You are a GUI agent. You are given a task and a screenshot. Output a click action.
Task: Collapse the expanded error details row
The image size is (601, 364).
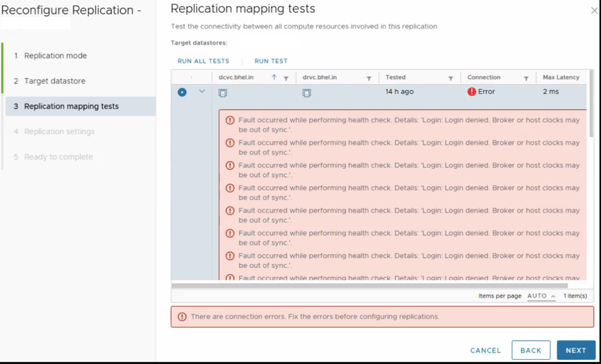[x=202, y=91]
